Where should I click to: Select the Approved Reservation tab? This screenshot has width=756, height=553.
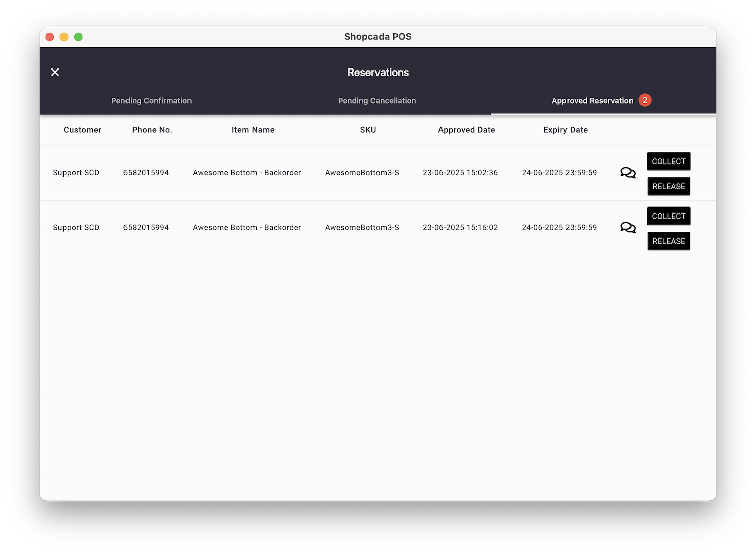click(592, 101)
